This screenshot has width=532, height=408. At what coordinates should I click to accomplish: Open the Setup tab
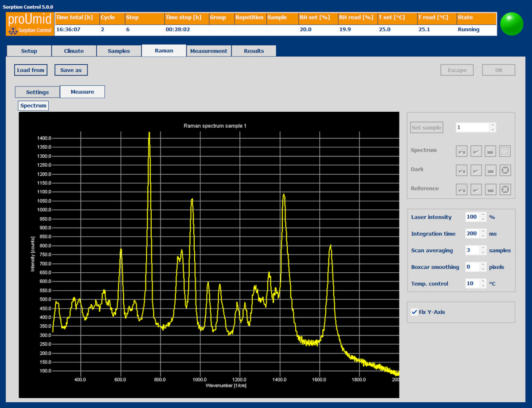tap(29, 51)
